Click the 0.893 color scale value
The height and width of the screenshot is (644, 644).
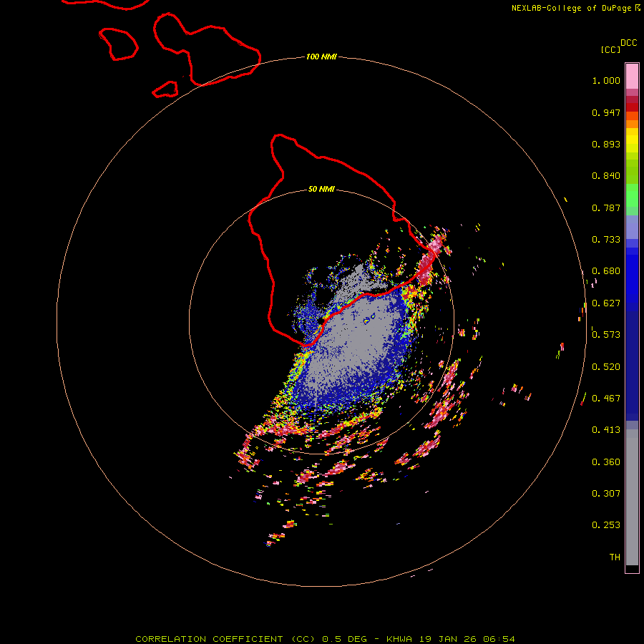(606, 144)
